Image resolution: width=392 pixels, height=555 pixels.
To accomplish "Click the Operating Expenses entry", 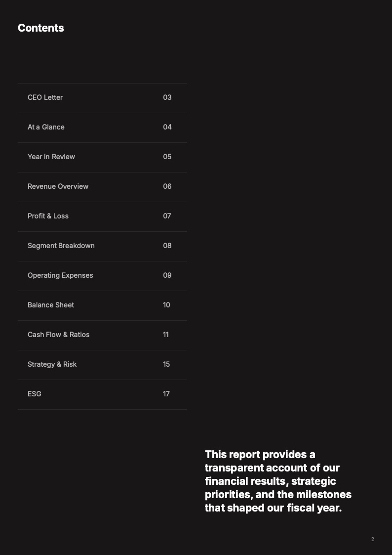I will (60, 275).
